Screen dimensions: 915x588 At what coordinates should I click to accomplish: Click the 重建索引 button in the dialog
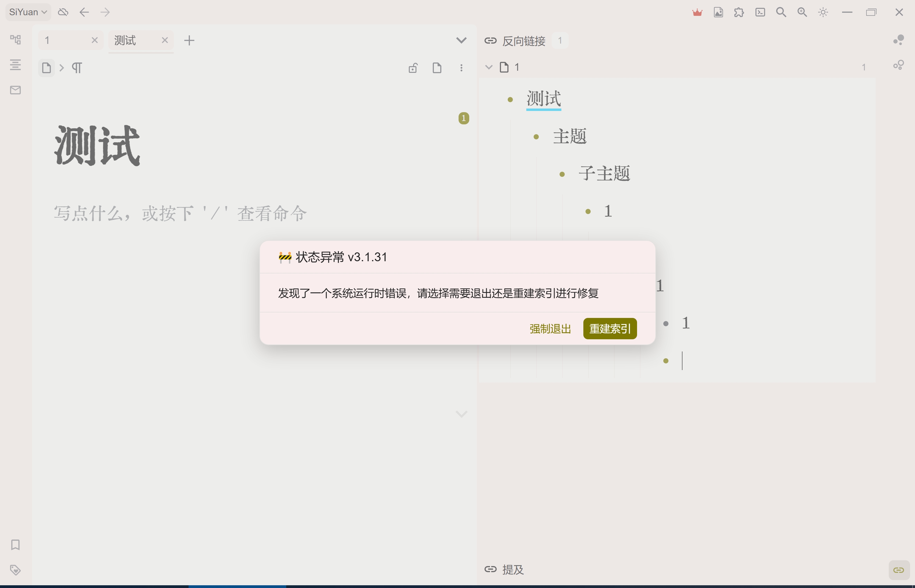point(609,328)
